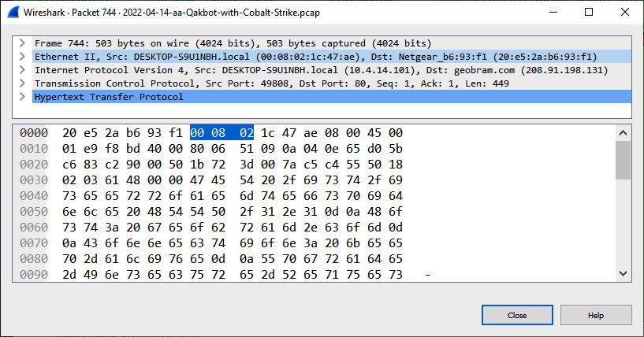Click hex byte ae in row 0000
Screen dimensions: 644x337
pyautogui.click(x=311, y=133)
